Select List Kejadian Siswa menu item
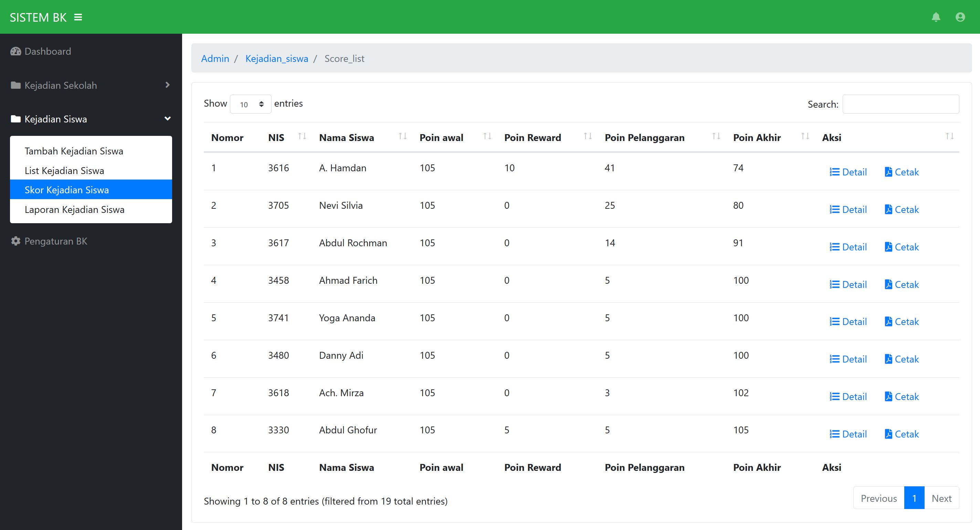The image size is (980, 530). click(91, 171)
